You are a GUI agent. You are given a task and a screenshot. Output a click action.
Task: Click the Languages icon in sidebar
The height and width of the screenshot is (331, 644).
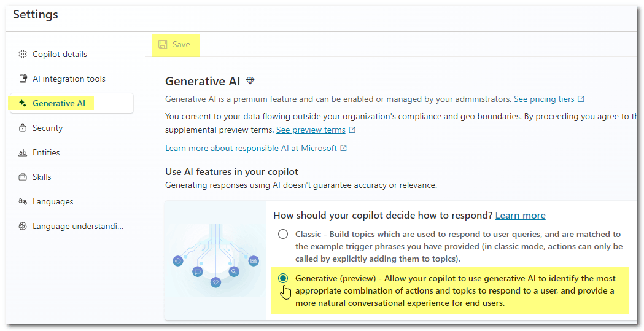pyautogui.click(x=23, y=201)
